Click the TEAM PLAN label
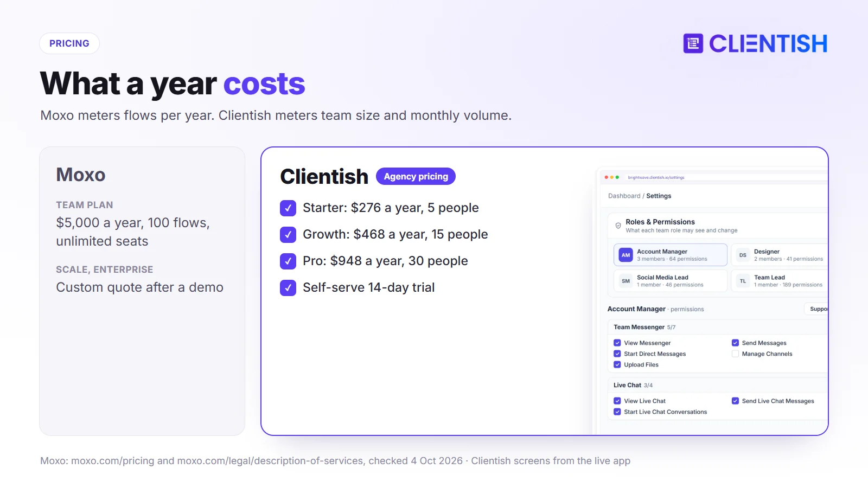This screenshot has width=868, height=488. (x=85, y=205)
